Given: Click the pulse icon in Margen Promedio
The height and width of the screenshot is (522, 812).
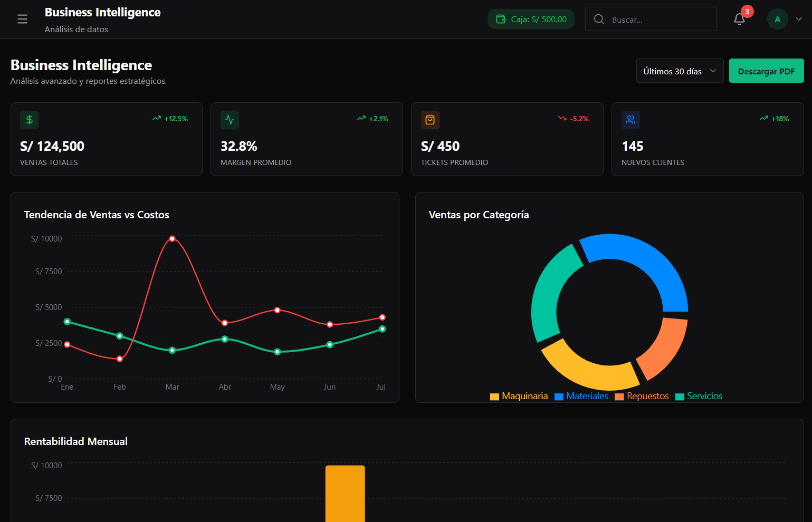Looking at the screenshot, I should tap(230, 120).
